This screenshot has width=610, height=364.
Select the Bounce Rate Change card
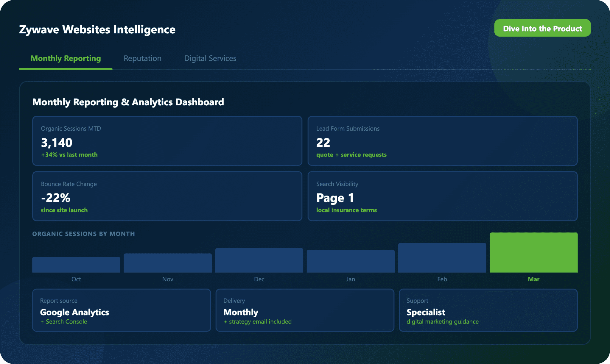[x=167, y=196]
